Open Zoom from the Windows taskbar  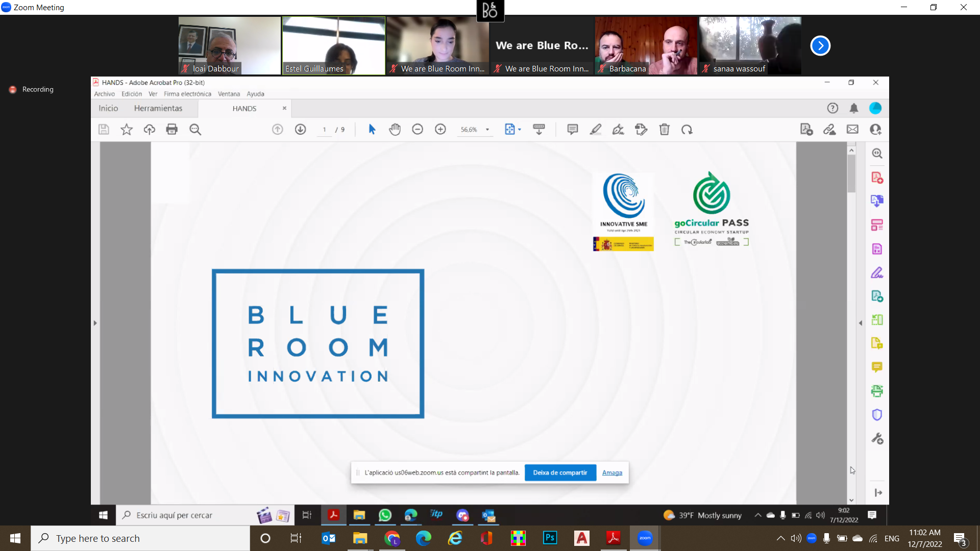pos(645,538)
